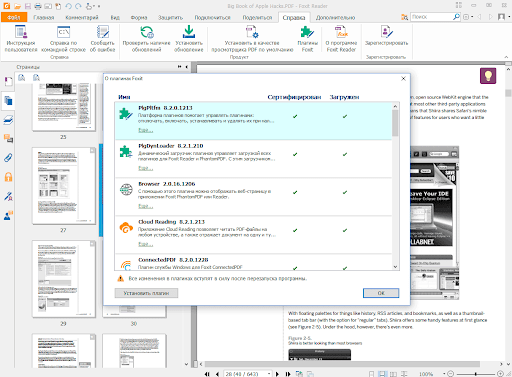Collapse the pages navigation panel arrow

pyautogui.click(x=187, y=67)
